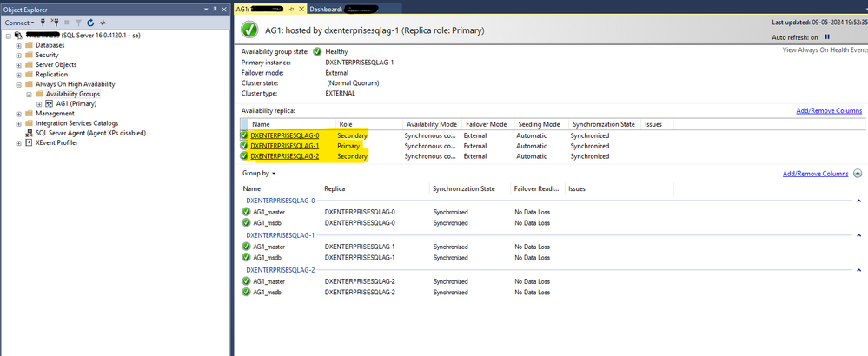868x356 pixels.
Task: Click Add/Remove Columns link above replica table
Action: pyautogui.click(x=829, y=110)
